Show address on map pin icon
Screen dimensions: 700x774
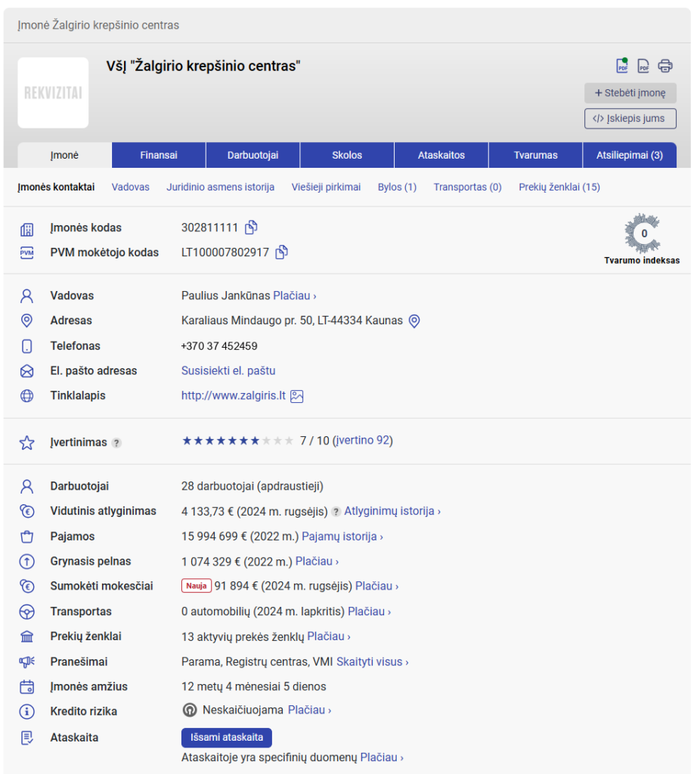(415, 321)
